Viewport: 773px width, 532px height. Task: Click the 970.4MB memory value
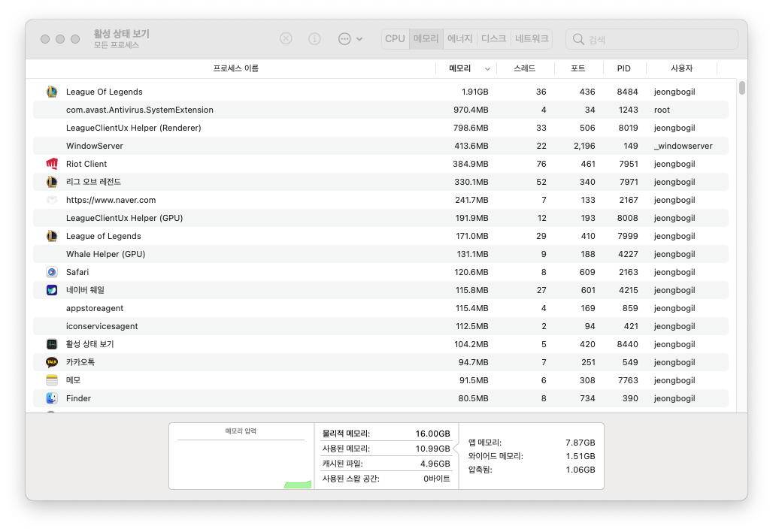(471, 110)
